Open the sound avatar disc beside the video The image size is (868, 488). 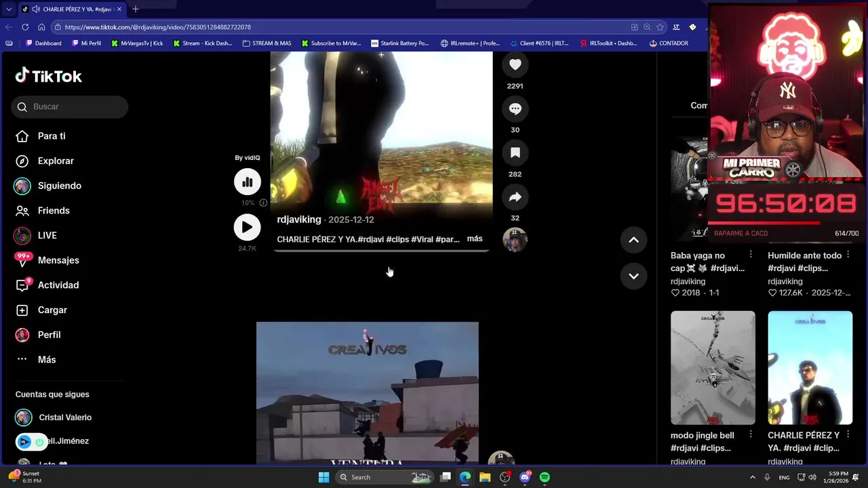pos(515,240)
